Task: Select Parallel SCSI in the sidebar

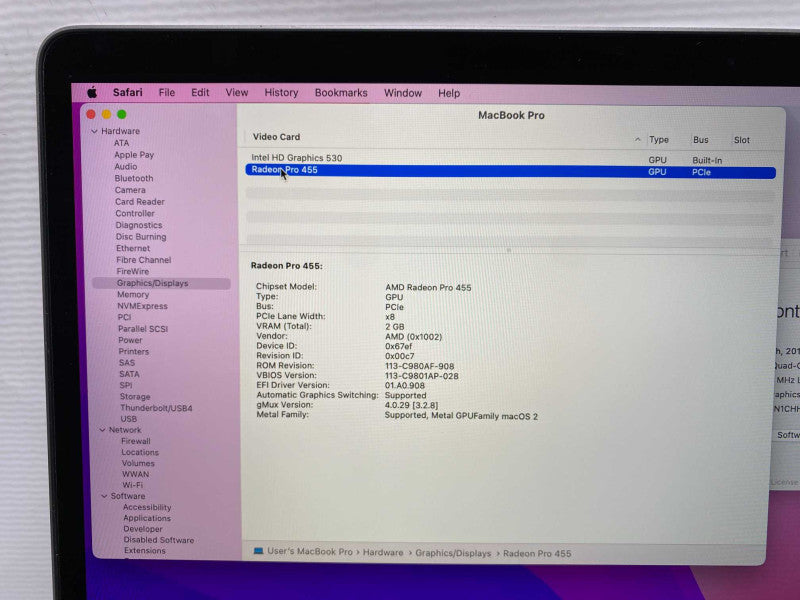Action: [143, 329]
